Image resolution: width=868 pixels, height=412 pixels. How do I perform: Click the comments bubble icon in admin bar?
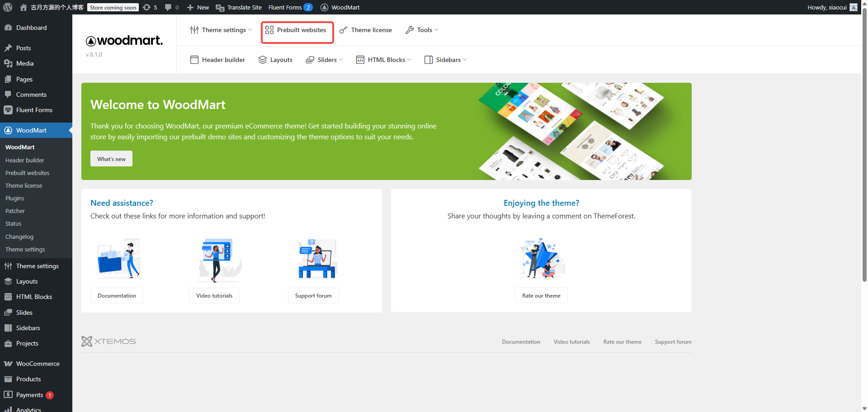168,7
